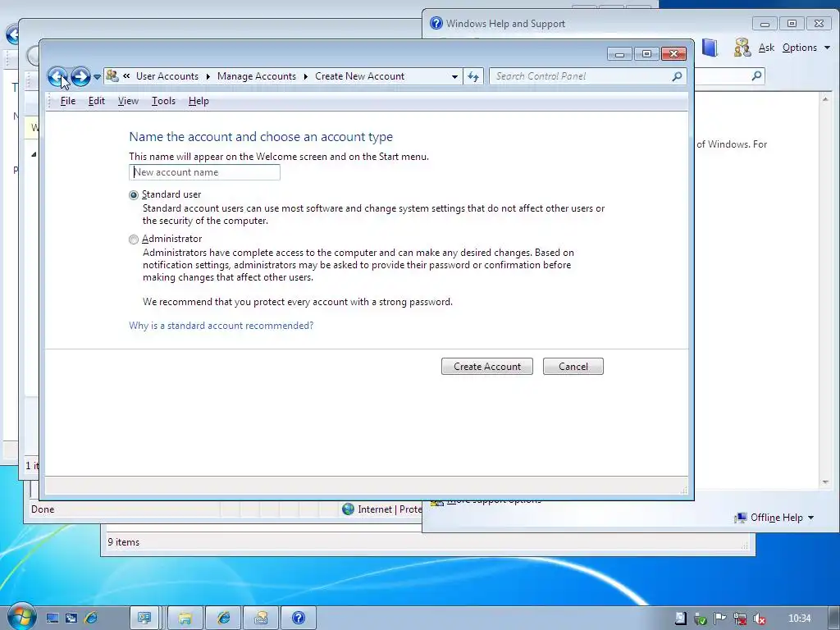Open 'Why is a standard account recommended?' link
The height and width of the screenshot is (630, 840).
pos(221,325)
